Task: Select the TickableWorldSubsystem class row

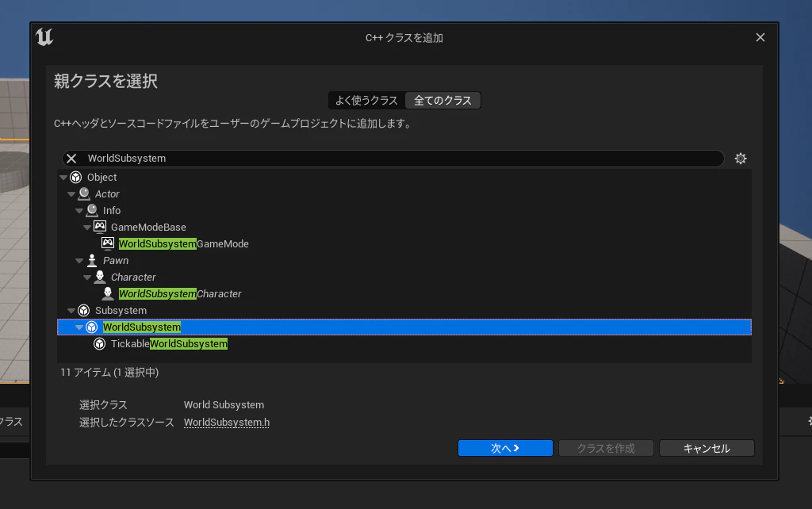Action: [x=404, y=344]
